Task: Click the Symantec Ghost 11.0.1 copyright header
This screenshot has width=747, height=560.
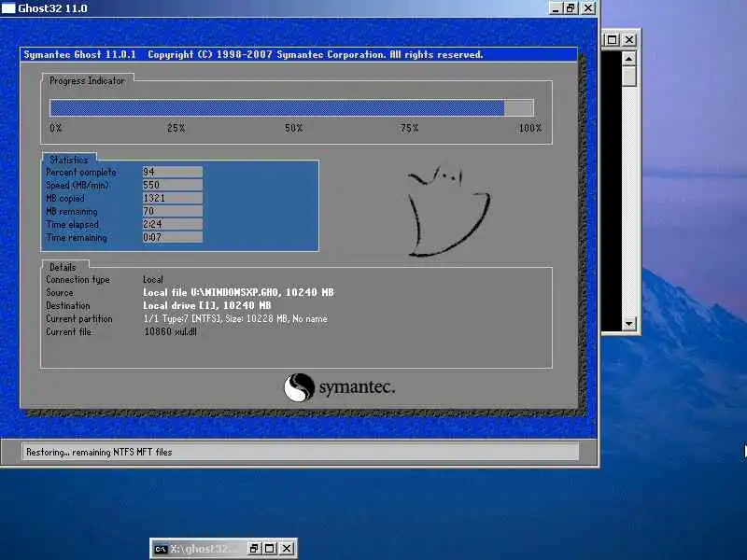Action: click(x=253, y=54)
